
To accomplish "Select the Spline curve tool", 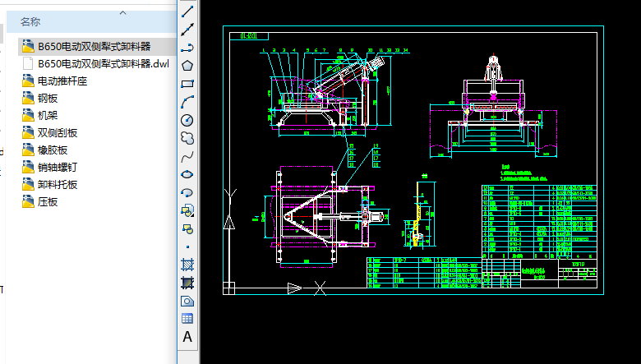I will point(187,155).
